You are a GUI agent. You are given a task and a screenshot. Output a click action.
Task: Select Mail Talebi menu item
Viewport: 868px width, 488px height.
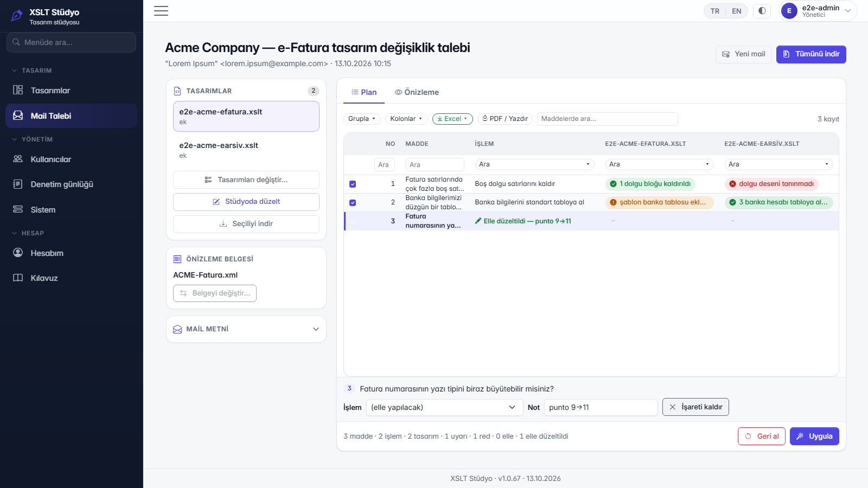(x=71, y=116)
